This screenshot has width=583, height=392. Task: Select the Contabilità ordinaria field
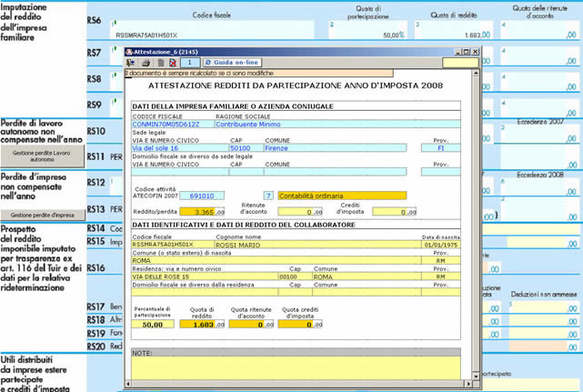pyautogui.click(x=342, y=195)
